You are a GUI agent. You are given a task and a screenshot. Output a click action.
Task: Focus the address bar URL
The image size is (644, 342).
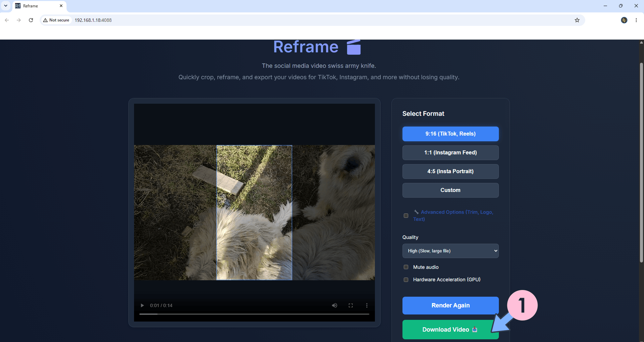tap(93, 20)
